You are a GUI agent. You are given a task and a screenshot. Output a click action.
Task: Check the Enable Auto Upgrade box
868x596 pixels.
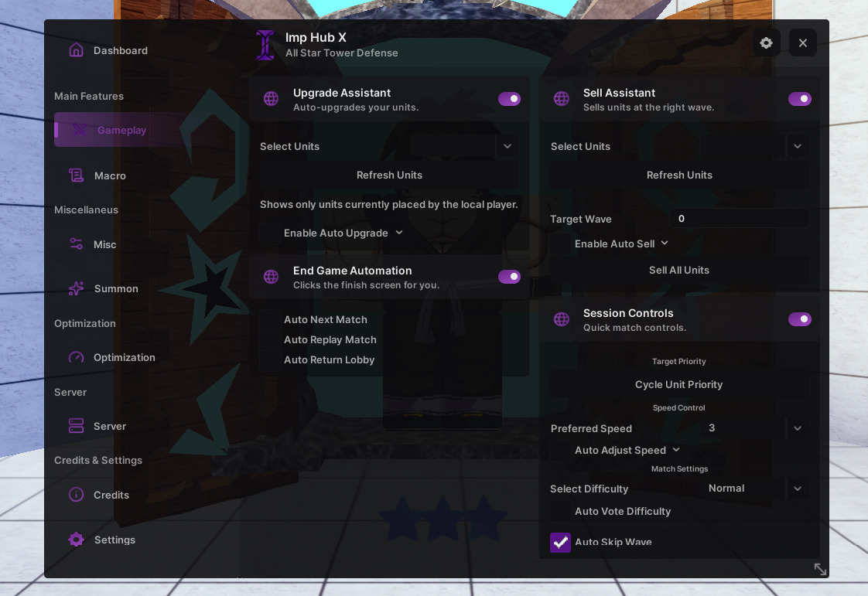[270, 233]
